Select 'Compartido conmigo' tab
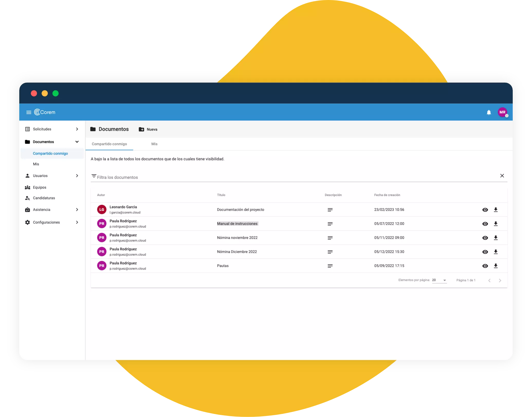This screenshot has height=417, width=532. point(109,144)
